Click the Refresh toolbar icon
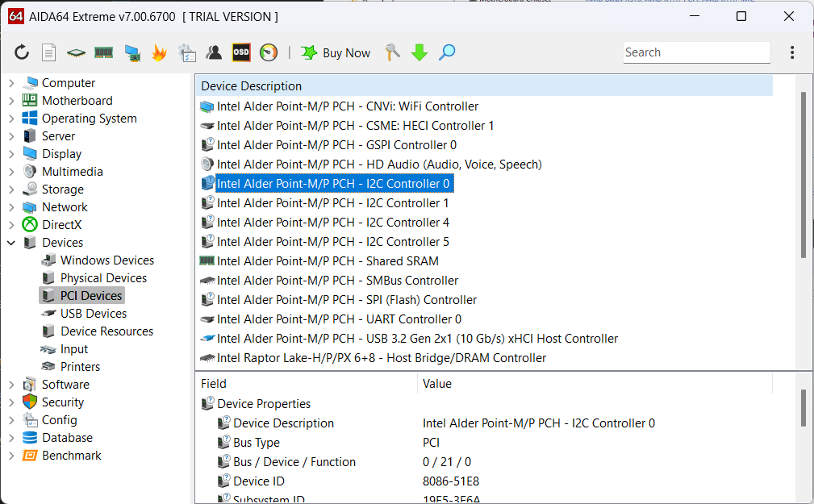814x504 pixels. pyautogui.click(x=22, y=52)
